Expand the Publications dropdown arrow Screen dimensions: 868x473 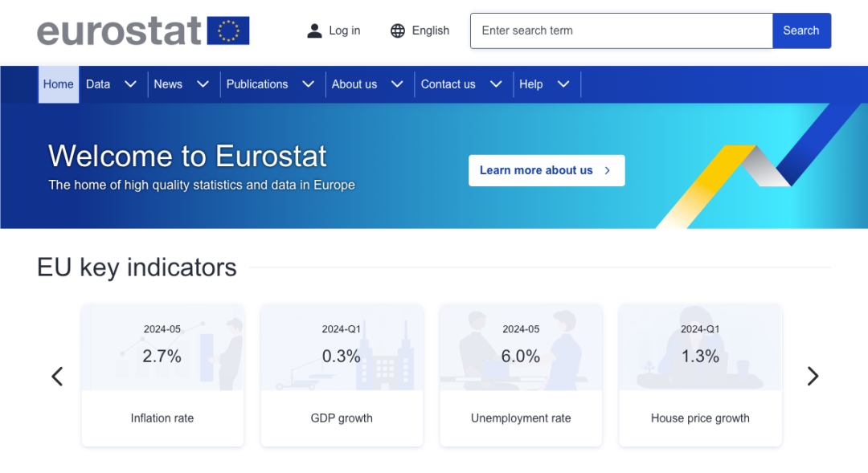click(x=308, y=84)
